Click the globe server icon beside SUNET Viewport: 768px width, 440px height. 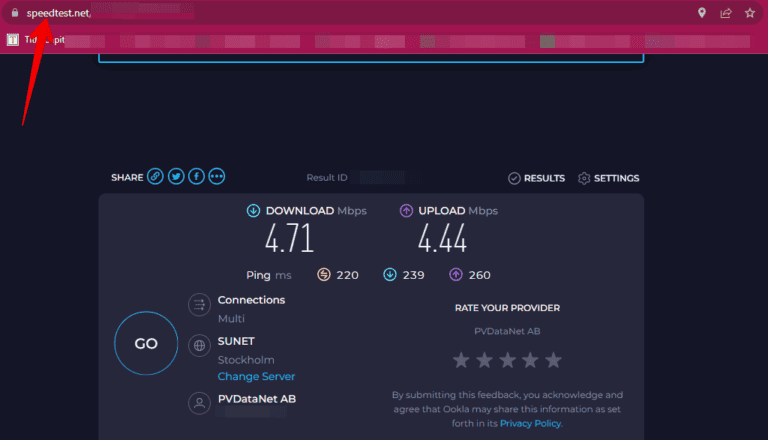coord(199,346)
